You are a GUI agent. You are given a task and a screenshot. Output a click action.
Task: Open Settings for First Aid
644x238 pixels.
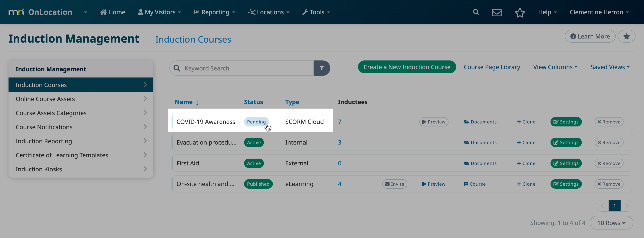(x=566, y=163)
